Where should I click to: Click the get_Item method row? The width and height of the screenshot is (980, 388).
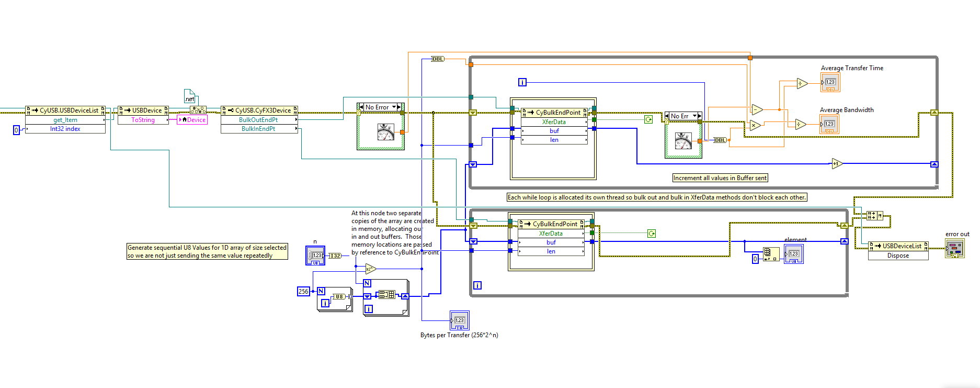coord(65,120)
